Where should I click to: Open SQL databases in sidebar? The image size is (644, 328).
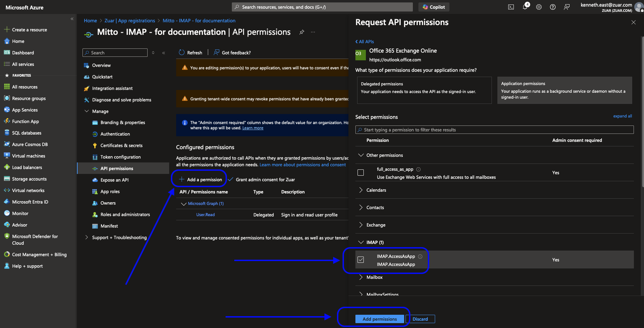(26, 133)
